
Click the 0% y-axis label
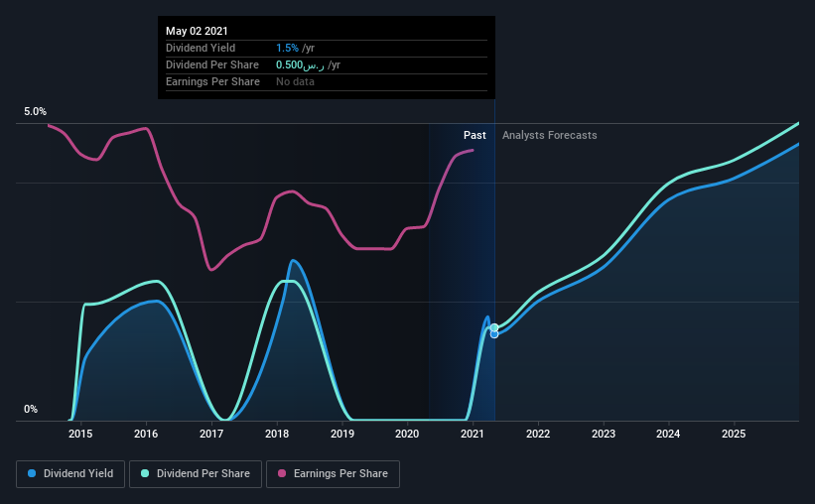point(31,410)
